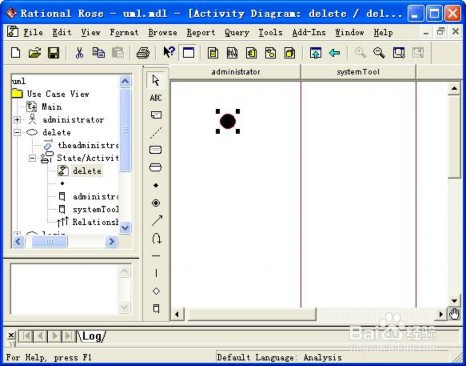Image resolution: width=466 pixels, height=366 pixels.
Task: Click browser tree scroll up arrow
Action: 125,81
